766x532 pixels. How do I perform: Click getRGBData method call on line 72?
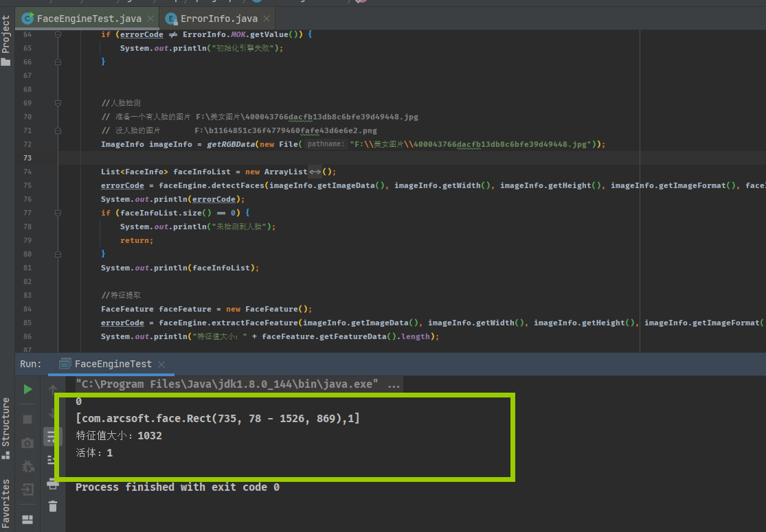coord(231,144)
